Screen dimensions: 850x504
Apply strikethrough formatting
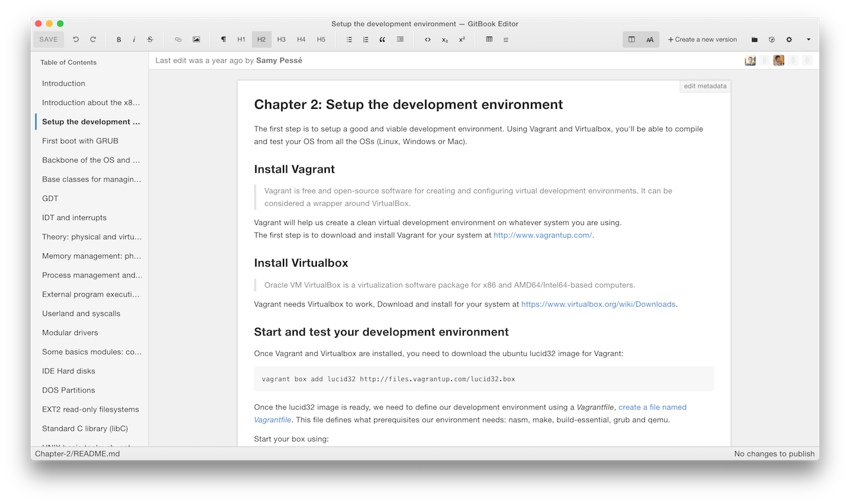[150, 39]
